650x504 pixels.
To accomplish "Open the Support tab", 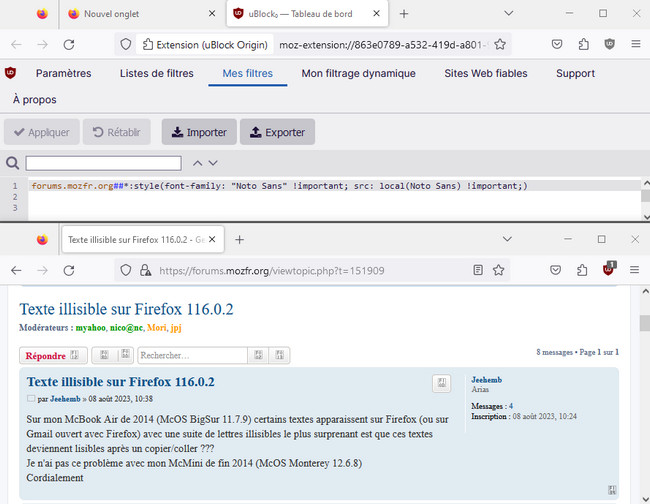I will 575,73.
